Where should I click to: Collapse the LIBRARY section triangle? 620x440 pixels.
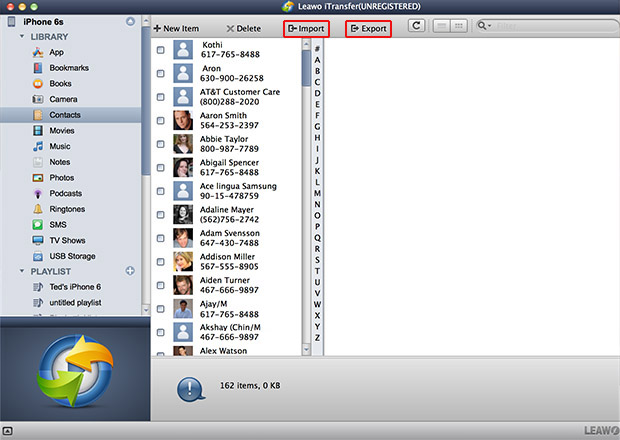[x=20, y=37]
